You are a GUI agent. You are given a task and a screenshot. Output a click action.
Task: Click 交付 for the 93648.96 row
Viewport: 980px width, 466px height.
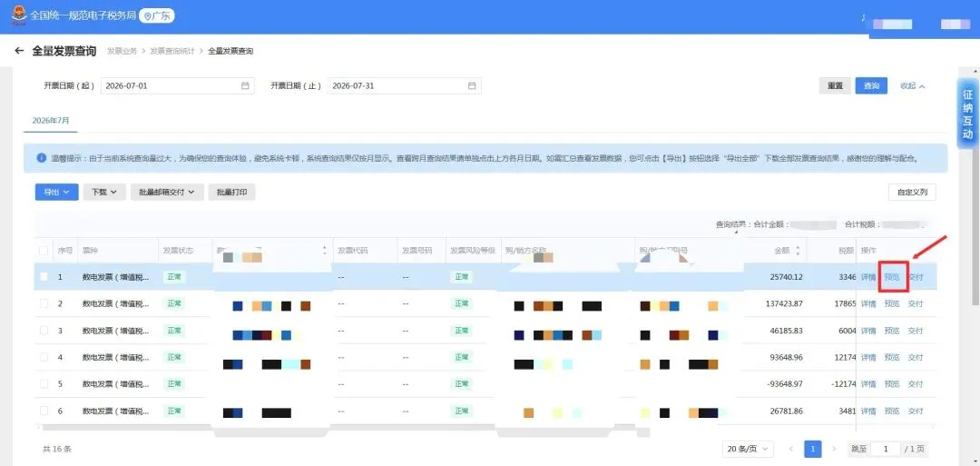915,357
